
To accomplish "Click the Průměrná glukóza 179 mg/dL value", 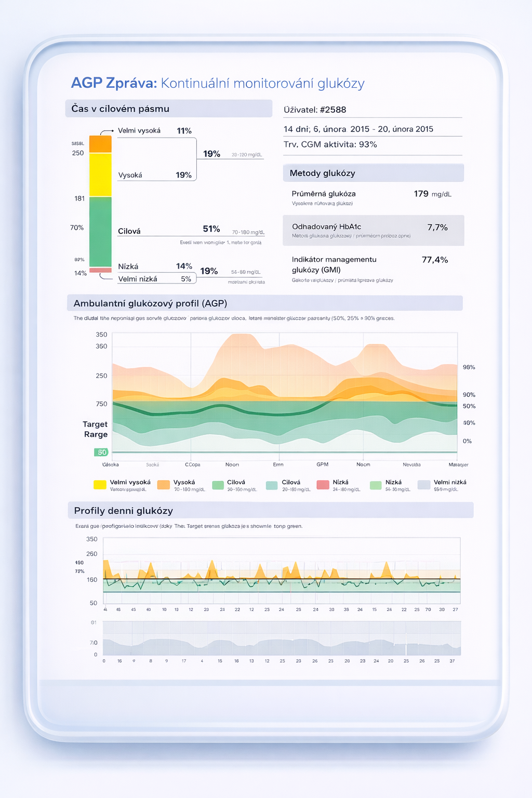I will click(x=432, y=194).
